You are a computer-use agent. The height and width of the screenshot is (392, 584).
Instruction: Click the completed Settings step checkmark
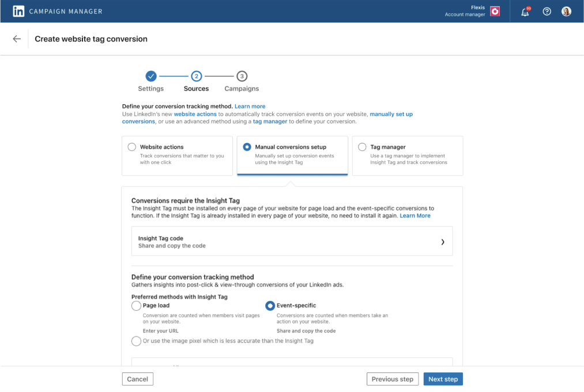point(150,76)
